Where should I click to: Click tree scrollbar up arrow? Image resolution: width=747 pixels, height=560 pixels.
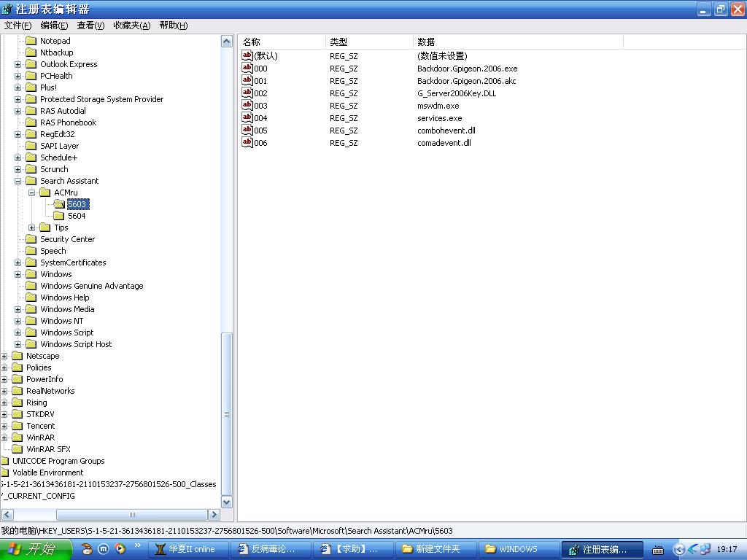(228, 42)
